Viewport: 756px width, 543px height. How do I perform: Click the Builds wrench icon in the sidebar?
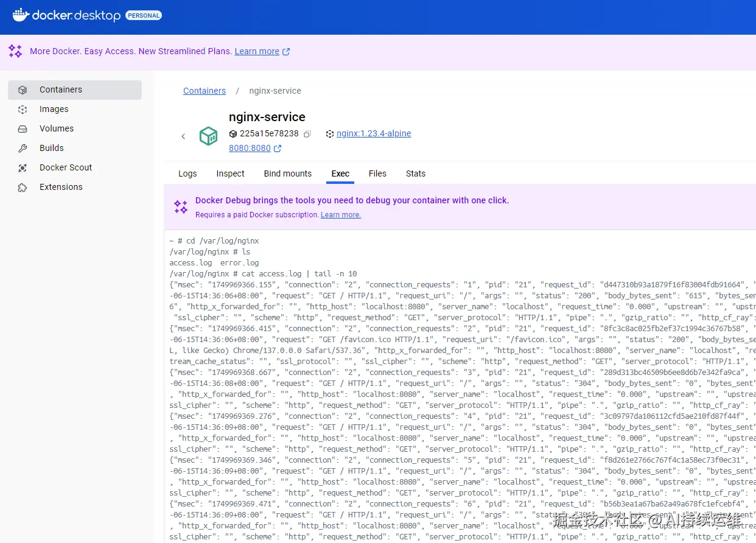(23, 149)
